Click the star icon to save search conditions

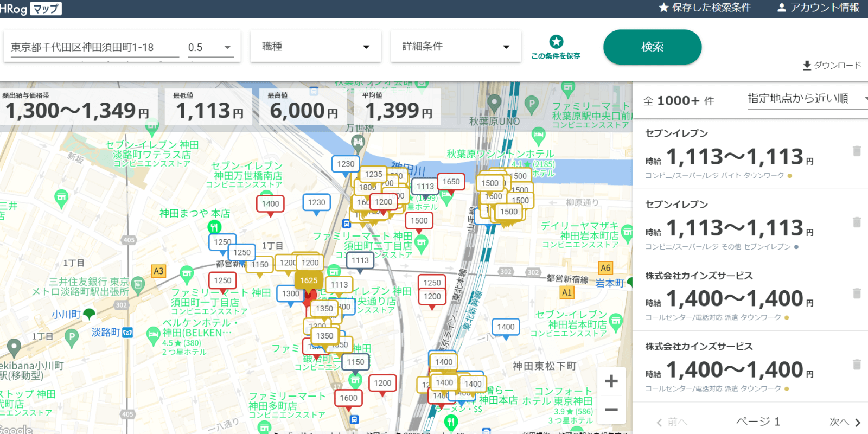(556, 42)
